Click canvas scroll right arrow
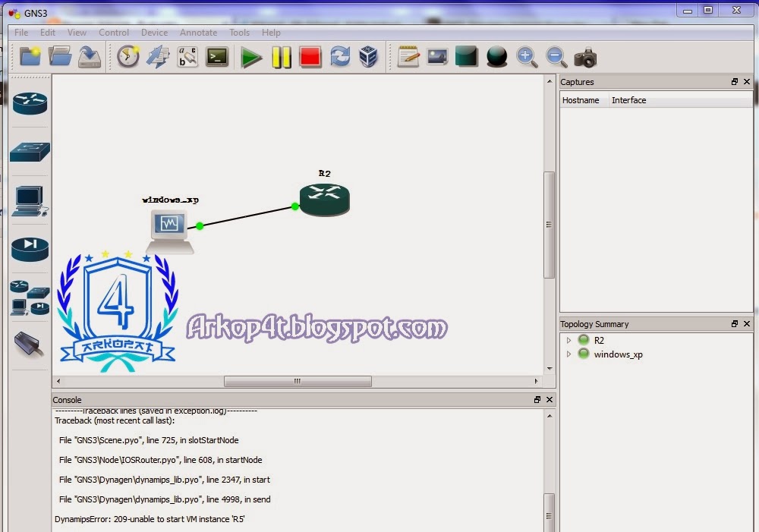Image resolution: width=759 pixels, height=532 pixels. point(536,382)
